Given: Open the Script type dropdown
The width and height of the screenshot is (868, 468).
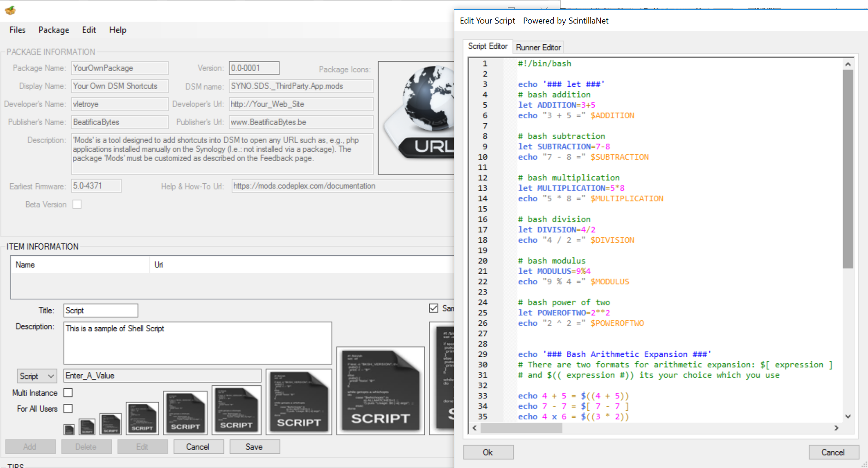Looking at the screenshot, I should (x=37, y=376).
